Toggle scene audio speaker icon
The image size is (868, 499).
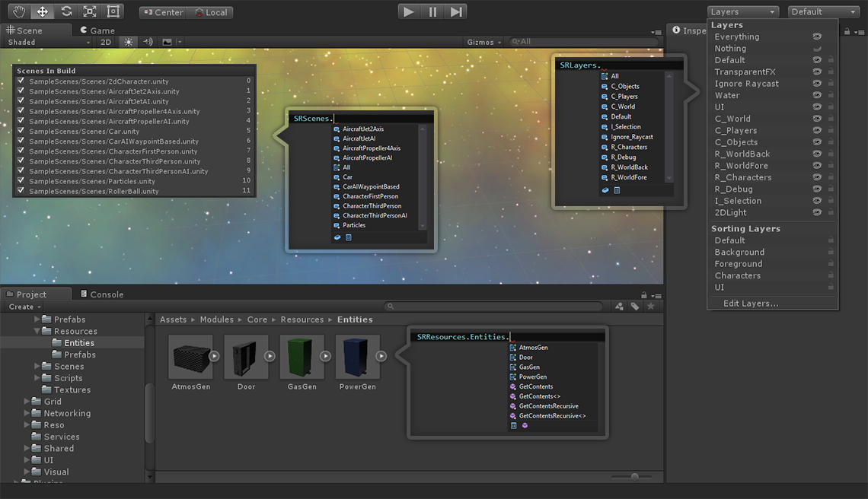[x=148, y=42]
